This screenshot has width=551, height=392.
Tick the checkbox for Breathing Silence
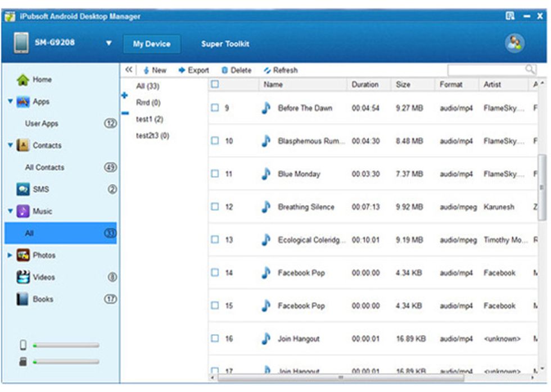[215, 207]
